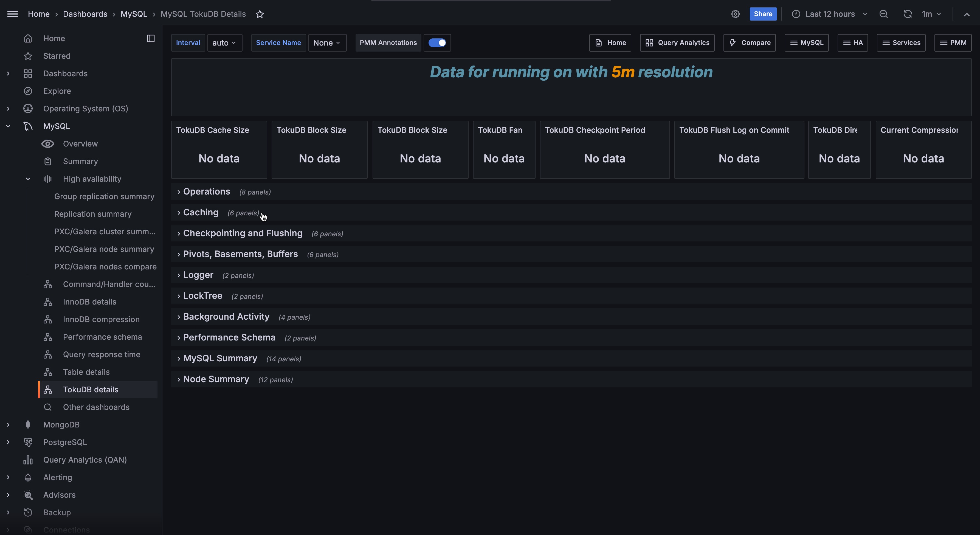Click the dashboard settings gear icon
980x535 pixels.
(x=735, y=14)
